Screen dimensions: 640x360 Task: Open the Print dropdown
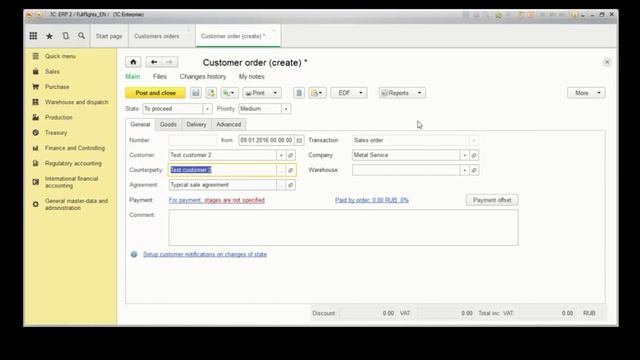click(x=262, y=93)
